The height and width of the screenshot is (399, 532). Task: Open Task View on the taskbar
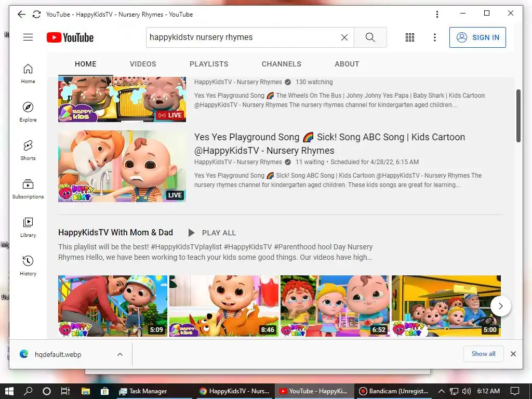(65, 391)
